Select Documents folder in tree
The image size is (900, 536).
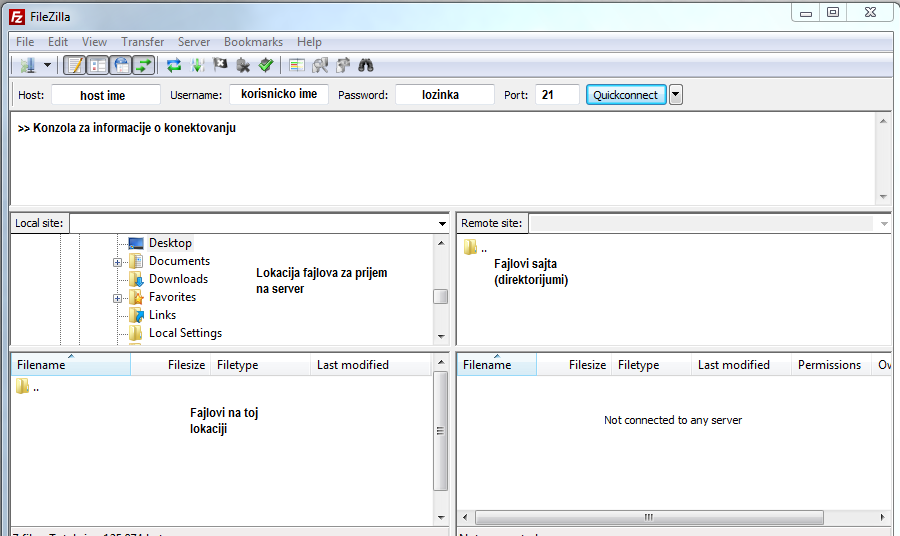179,261
